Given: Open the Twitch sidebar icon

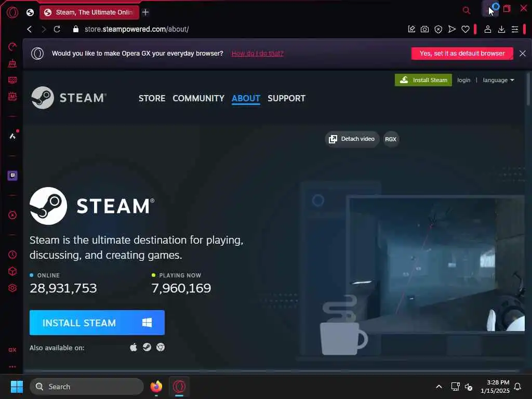Looking at the screenshot, I should pyautogui.click(x=12, y=176).
